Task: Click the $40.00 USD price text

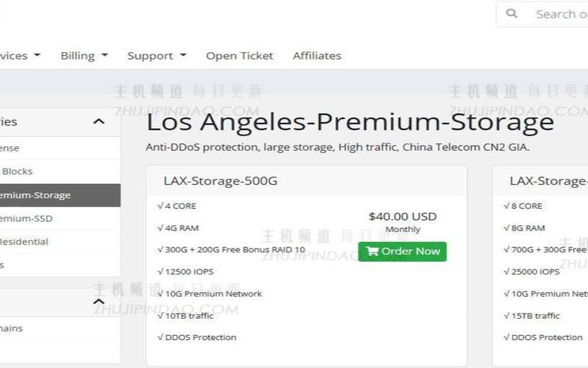Action: [x=402, y=216]
